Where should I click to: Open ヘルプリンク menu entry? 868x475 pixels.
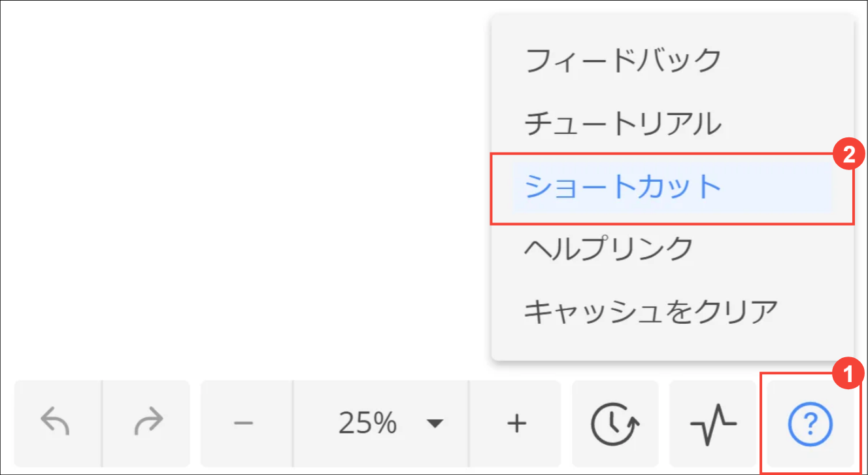(x=609, y=249)
